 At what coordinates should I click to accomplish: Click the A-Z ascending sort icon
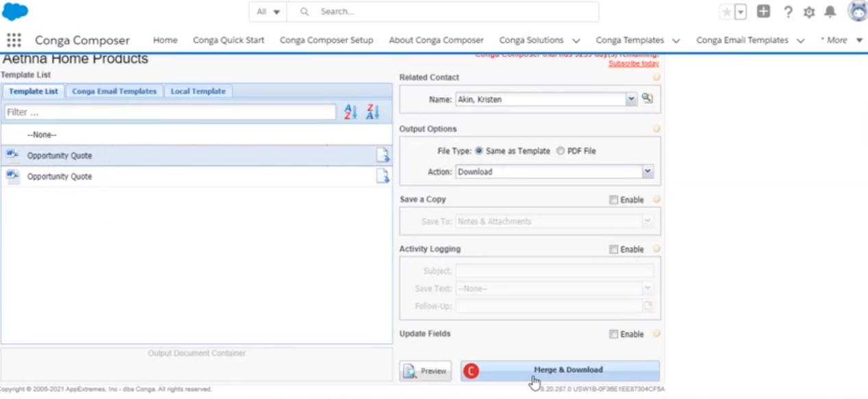coord(350,112)
